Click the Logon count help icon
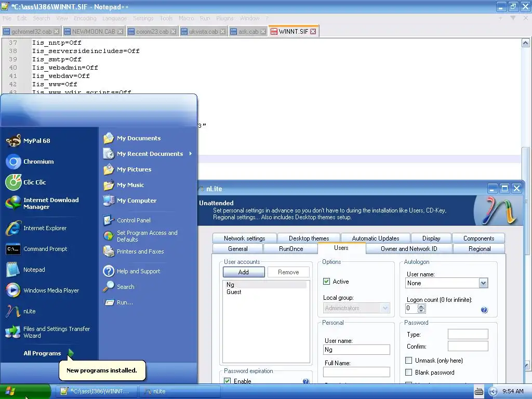 coord(484,310)
